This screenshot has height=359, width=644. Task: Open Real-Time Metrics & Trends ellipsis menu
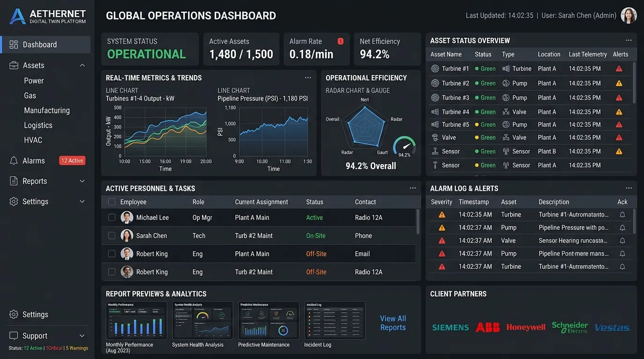pyautogui.click(x=308, y=78)
